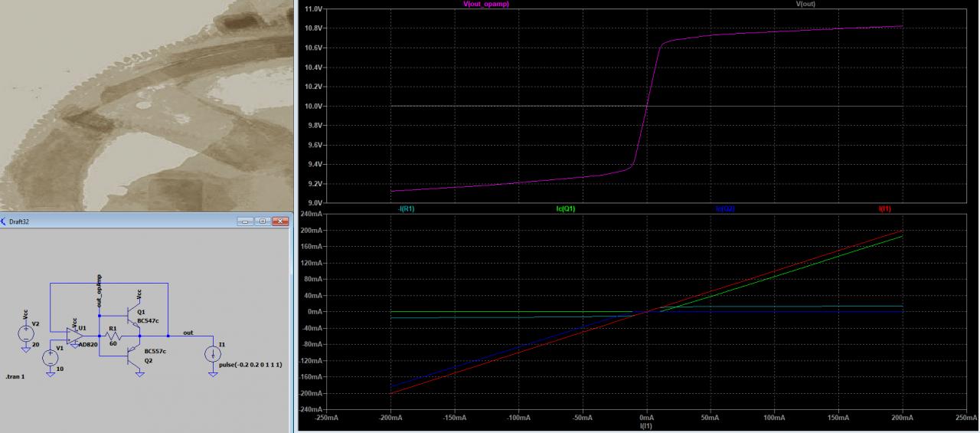Click the 9.0V vertical axis label
Image resolution: width=980 pixels, height=433 pixels.
click(x=314, y=203)
